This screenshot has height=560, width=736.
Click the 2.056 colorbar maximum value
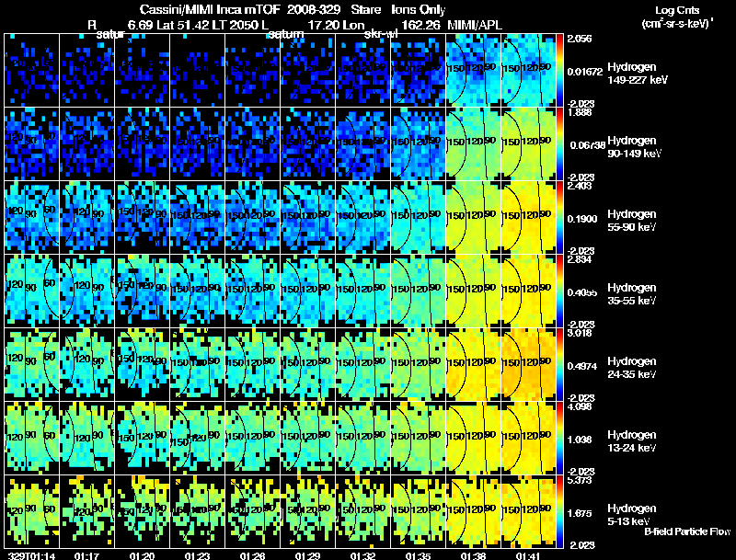point(580,39)
